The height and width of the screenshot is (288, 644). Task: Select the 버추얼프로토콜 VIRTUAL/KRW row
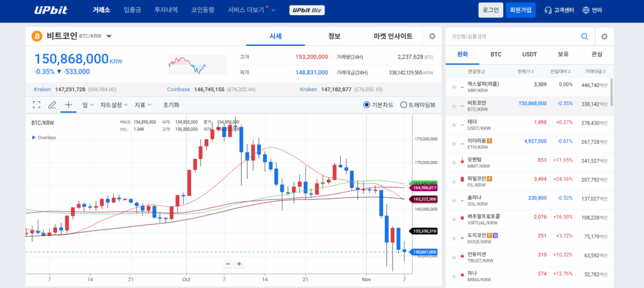pyautogui.click(x=528, y=220)
